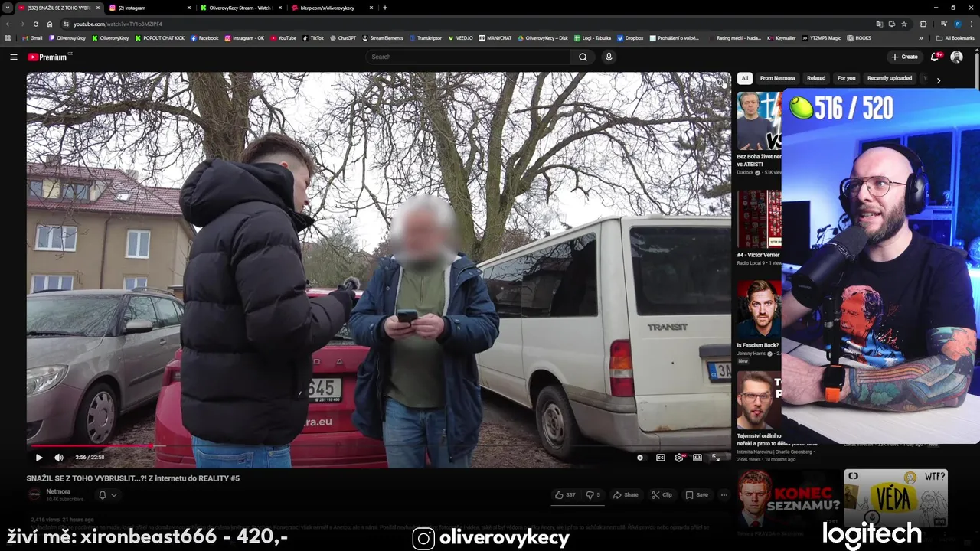Viewport: 980px width, 551px height.
Task: Open the browser extensions puzzle icon
Action: (x=923, y=24)
